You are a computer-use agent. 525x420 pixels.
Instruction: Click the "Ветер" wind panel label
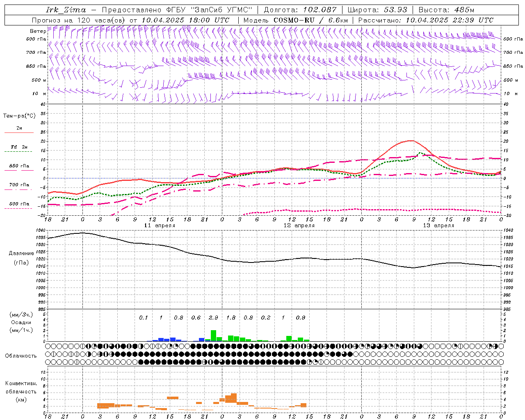point(38,31)
